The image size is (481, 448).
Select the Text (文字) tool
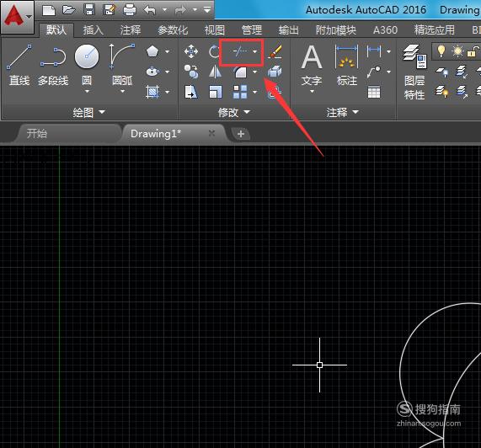click(312, 65)
